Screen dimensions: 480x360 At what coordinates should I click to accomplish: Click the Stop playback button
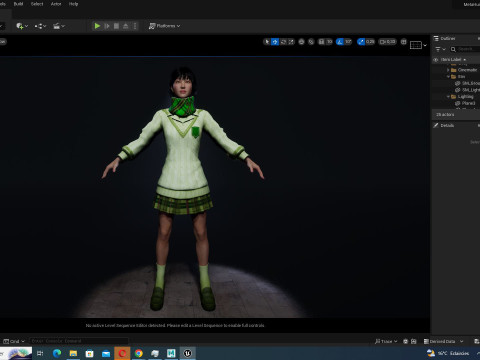click(x=116, y=26)
